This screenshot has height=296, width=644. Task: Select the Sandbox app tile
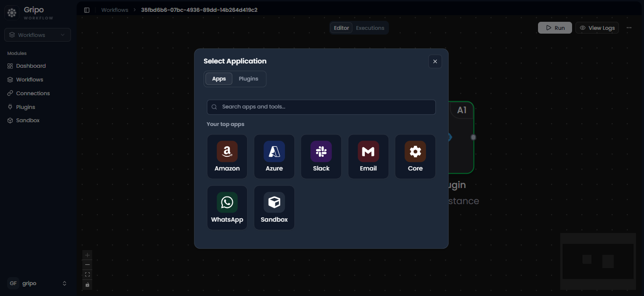tap(274, 208)
